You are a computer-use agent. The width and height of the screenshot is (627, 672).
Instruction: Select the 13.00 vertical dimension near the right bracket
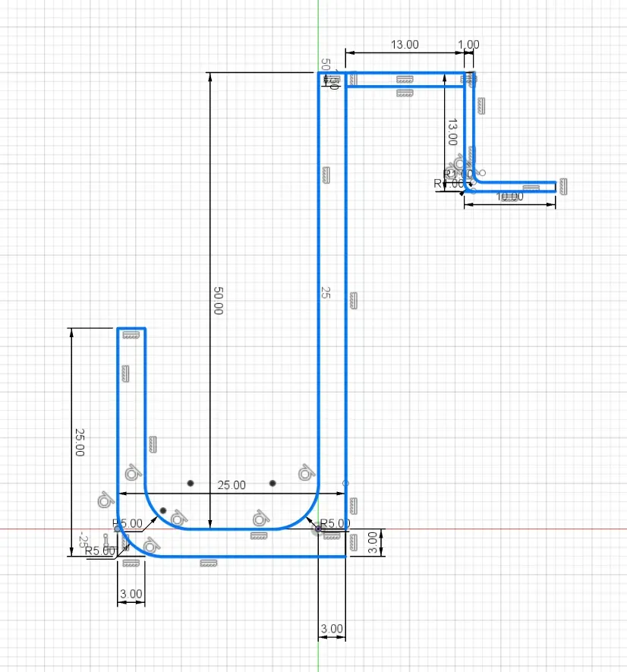451,131
